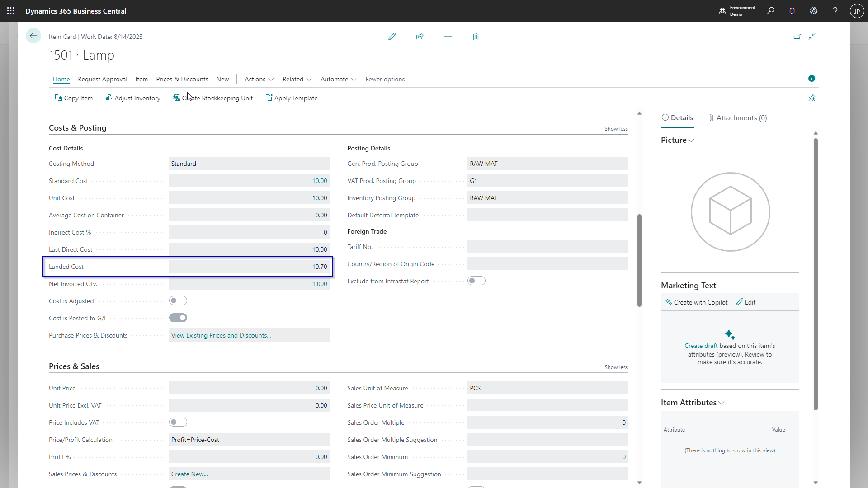The width and height of the screenshot is (868, 488).
Task: Open the settings gear
Action: tap(814, 11)
